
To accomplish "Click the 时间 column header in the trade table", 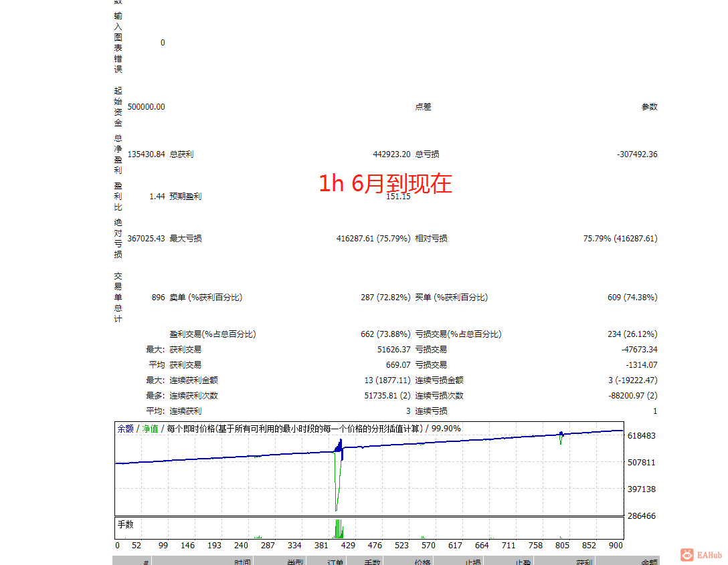I will [241, 562].
